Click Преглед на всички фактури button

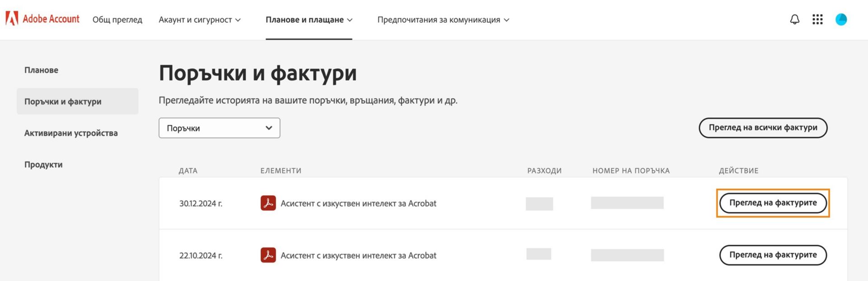point(763,128)
